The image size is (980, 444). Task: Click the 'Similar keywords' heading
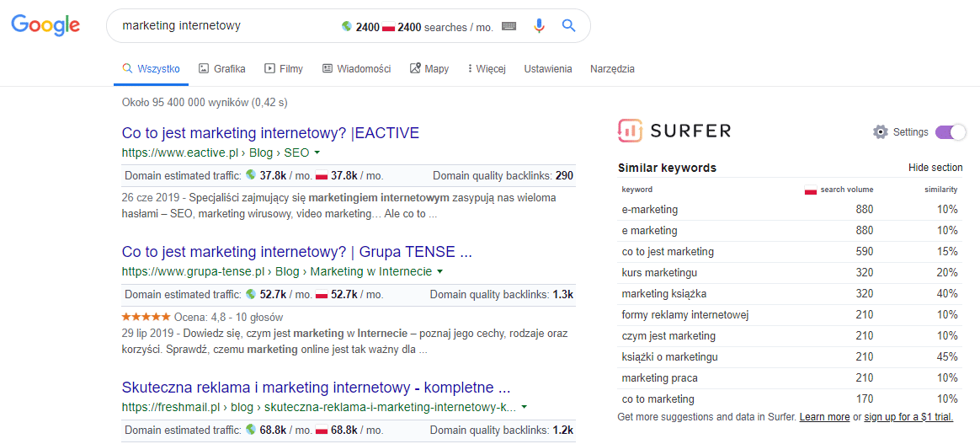[x=667, y=168]
